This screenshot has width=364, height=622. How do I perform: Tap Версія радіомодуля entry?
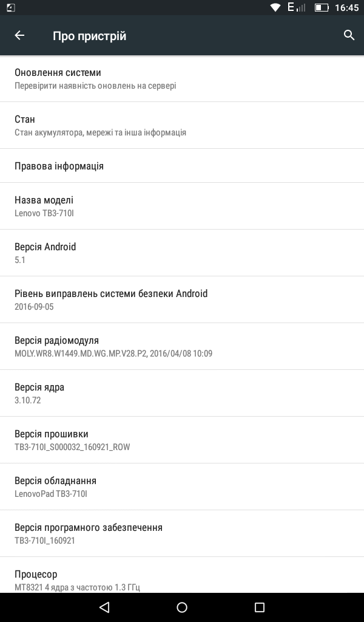click(x=182, y=346)
